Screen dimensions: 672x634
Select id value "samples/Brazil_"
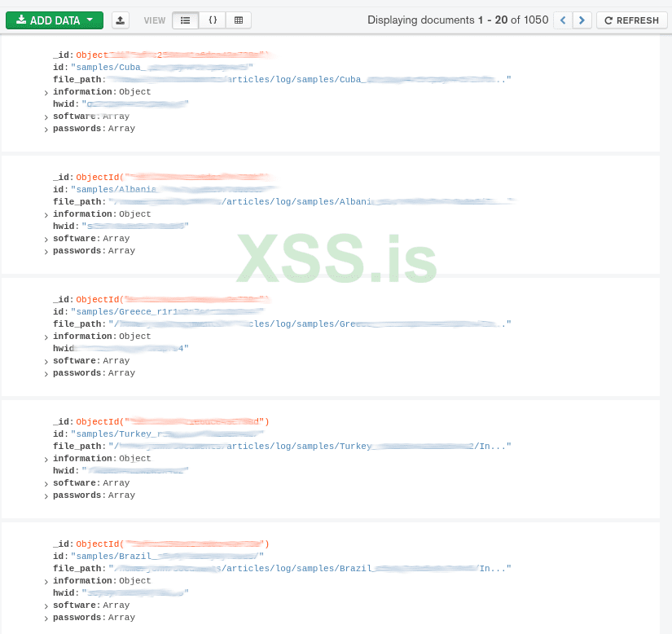167,556
